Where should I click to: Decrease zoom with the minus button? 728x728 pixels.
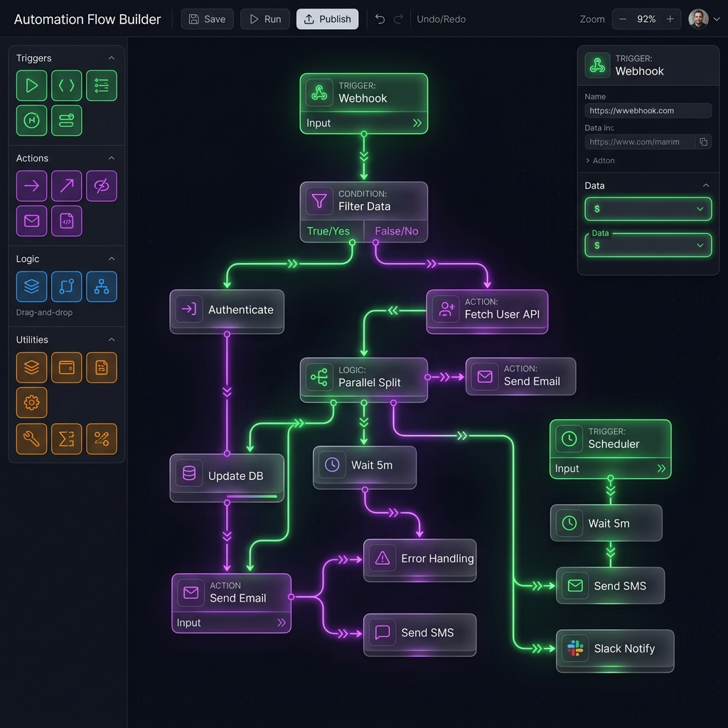[623, 19]
